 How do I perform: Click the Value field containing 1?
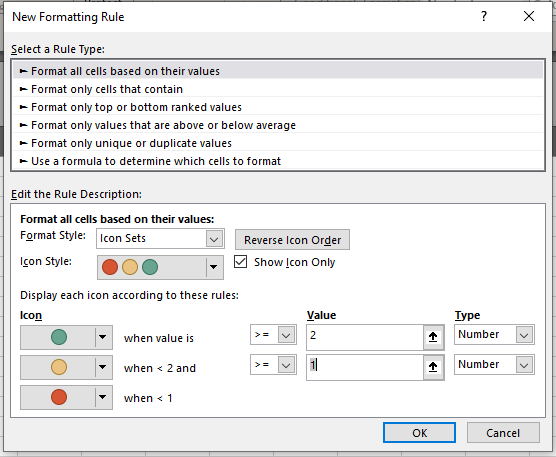(x=365, y=367)
